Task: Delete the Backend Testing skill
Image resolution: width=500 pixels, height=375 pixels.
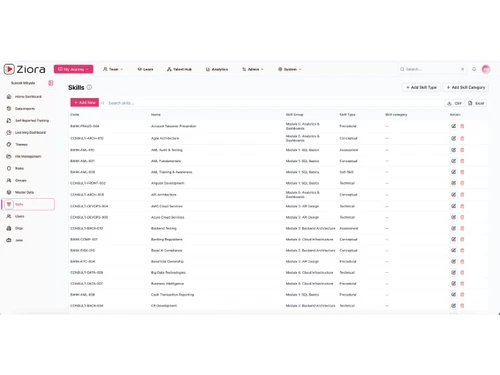Action: pyautogui.click(x=462, y=228)
